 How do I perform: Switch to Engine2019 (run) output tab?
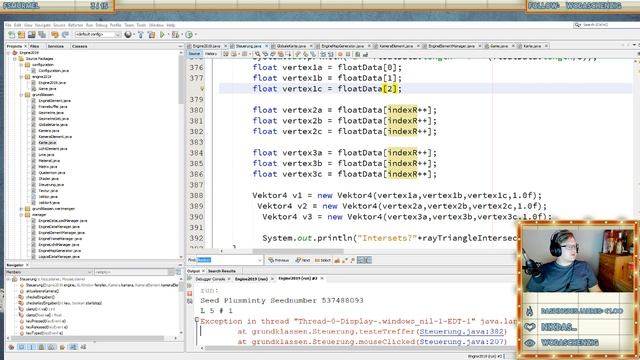click(x=251, y=279)
